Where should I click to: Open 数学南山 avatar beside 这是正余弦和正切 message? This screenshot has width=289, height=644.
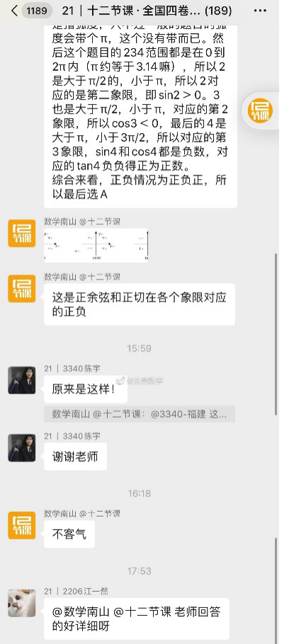[22, 288]
